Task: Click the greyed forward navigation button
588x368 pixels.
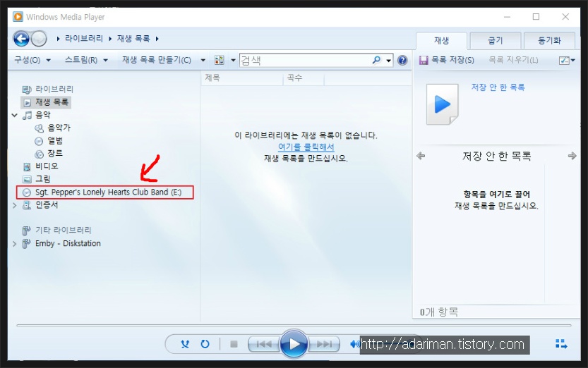Action: (x=39, y=39)
